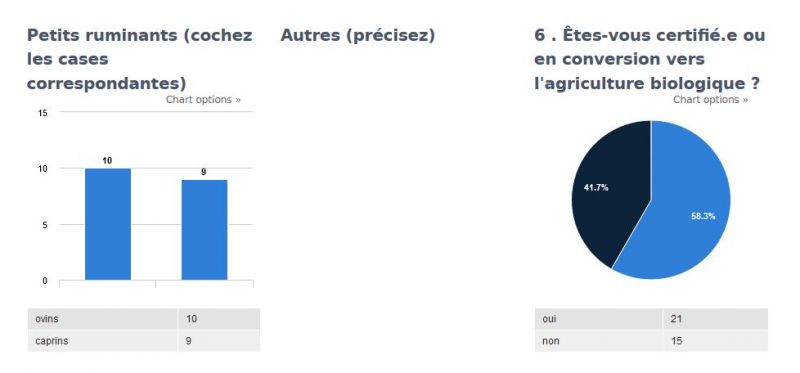
Task: Select the oui row in the table
Action: point(651,319)
